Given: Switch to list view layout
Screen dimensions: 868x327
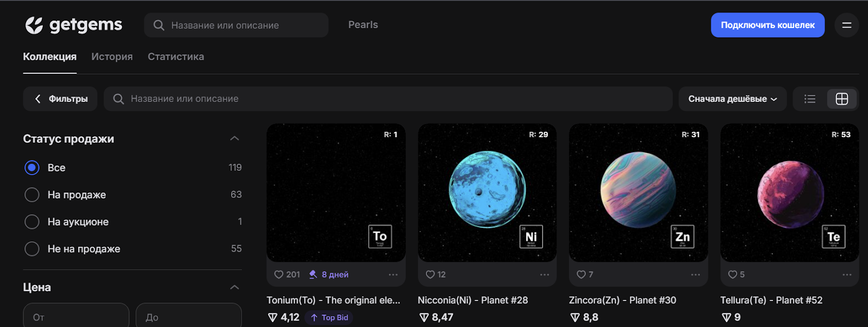Looking at the screenshot, I should tap(809, 99).
